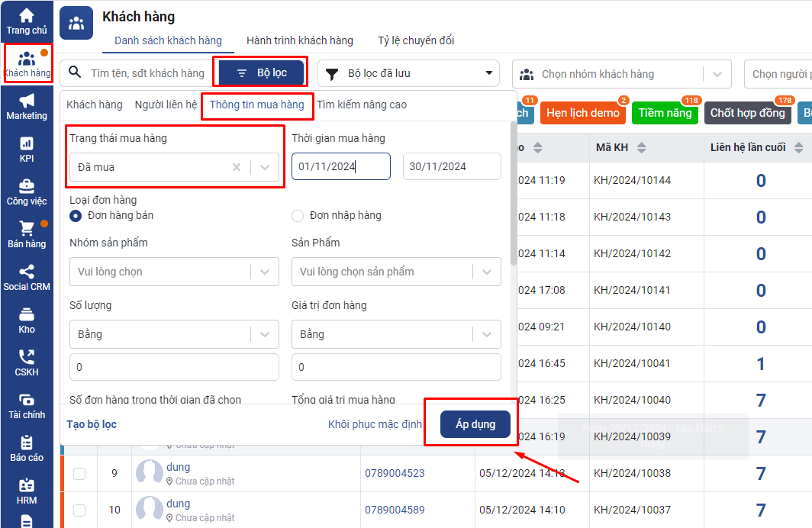Select Đơn nhập hàng radio button
812x528 pixels.
(x=298, y=216)
